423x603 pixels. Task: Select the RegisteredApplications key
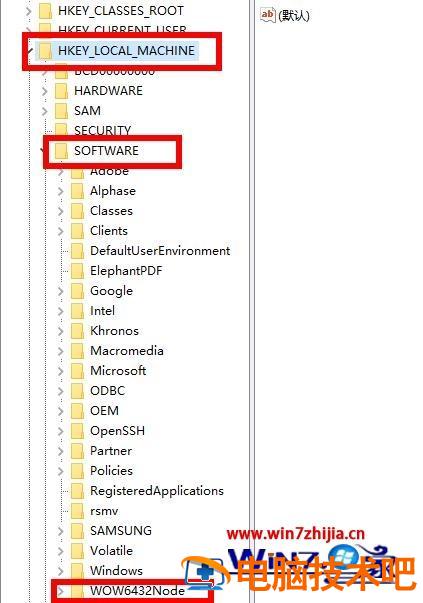tap(157, 491)
